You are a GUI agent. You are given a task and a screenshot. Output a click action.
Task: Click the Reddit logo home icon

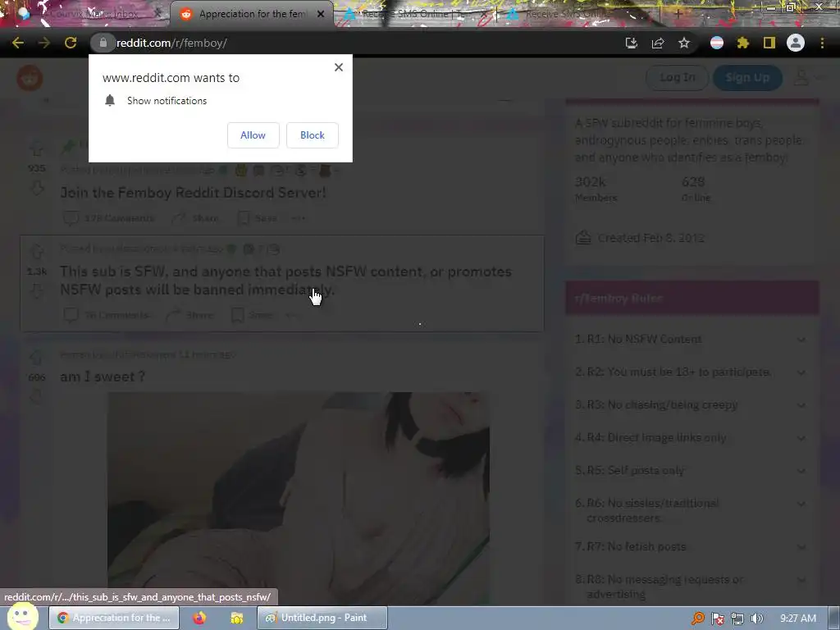(30, 78)
